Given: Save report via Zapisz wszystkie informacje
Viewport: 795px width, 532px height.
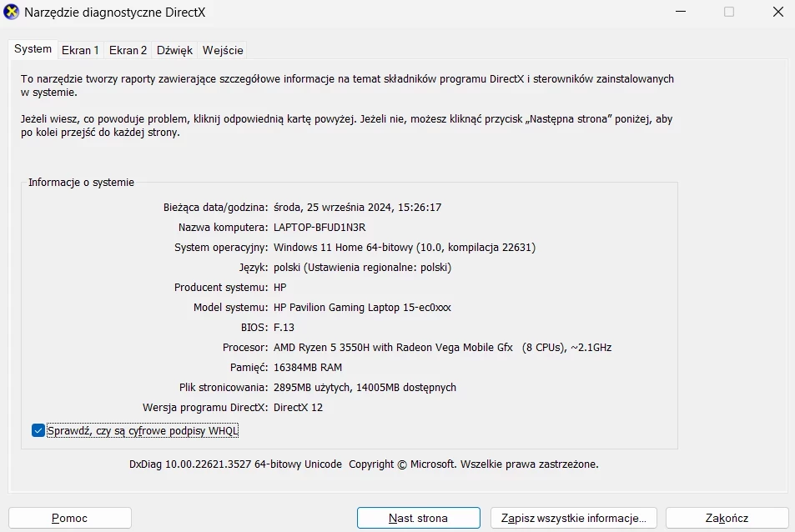Looking at the screenshot, I should coord(573,518).
